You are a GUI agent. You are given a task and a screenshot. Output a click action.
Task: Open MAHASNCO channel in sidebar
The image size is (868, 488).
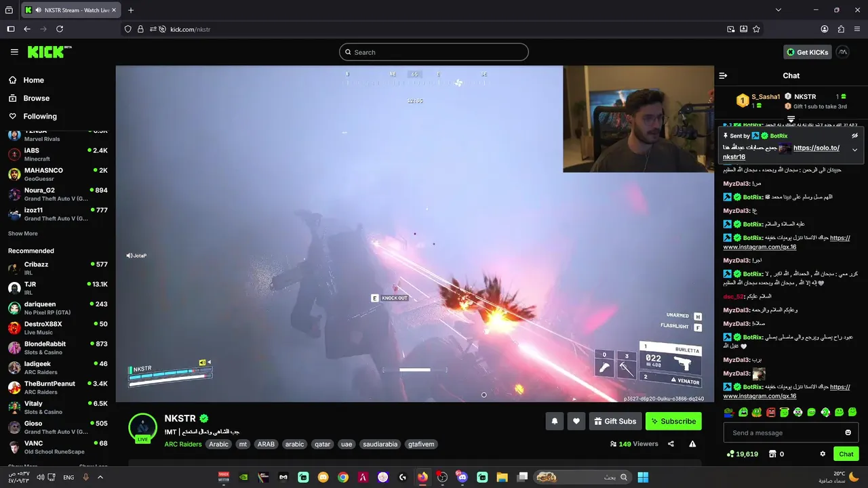point(58,174)
